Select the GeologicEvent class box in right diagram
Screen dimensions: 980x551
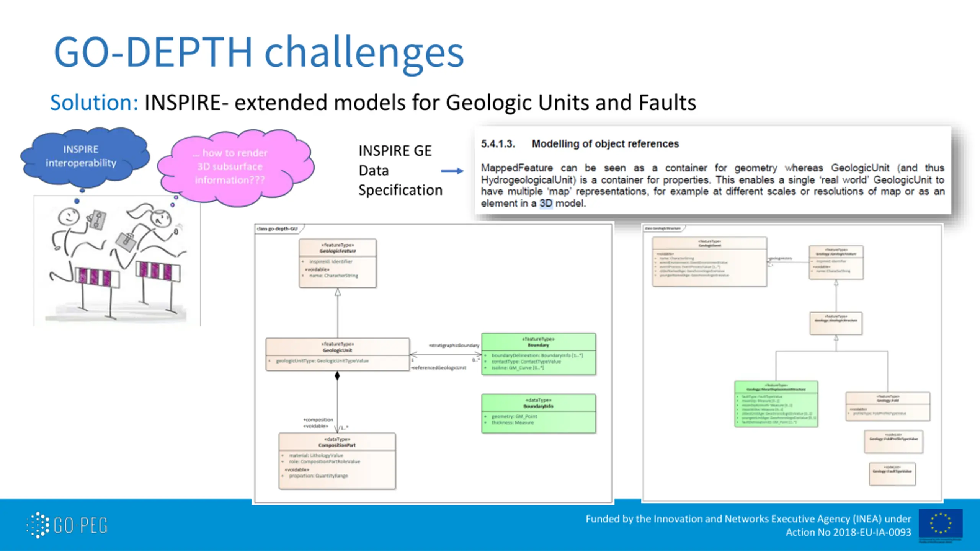click(x=709, y=262)
